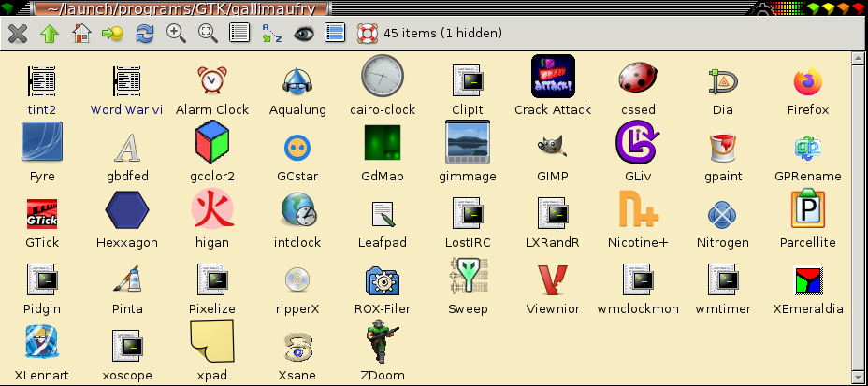Open cssed ladybug icon
868x386 pixels.
(638, 78)
